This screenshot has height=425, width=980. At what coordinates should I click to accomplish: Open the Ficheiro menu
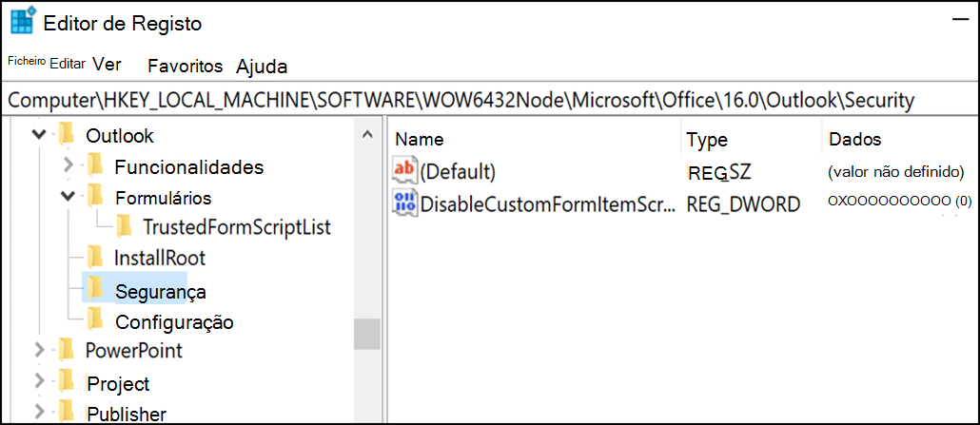(x=27, y=61)
